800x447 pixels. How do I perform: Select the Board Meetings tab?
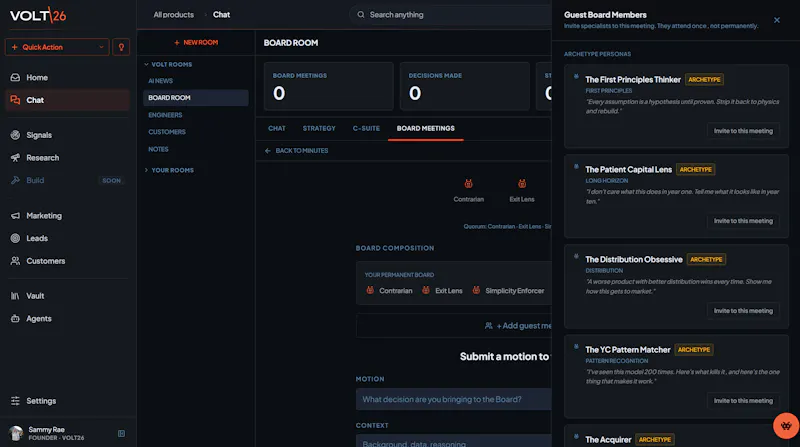coord(426,129)
